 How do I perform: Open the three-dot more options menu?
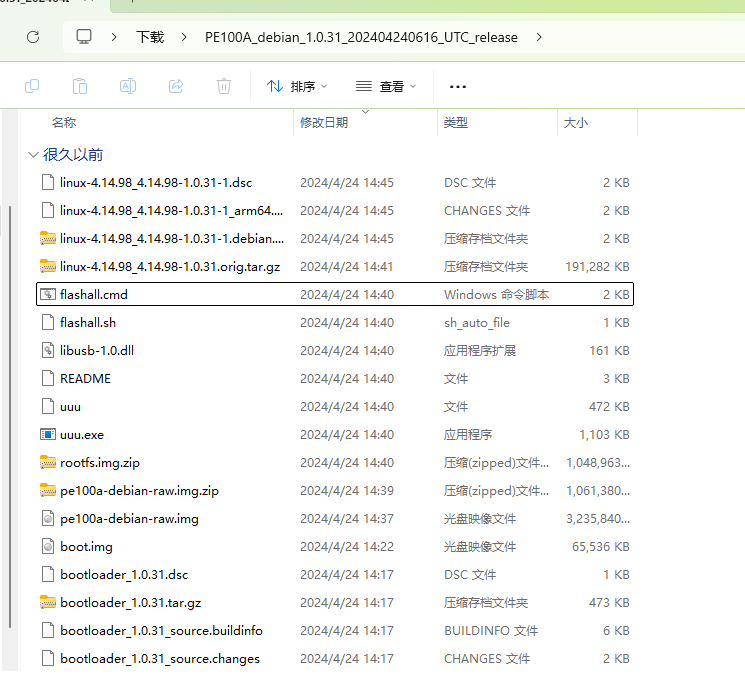click(458, 87)
